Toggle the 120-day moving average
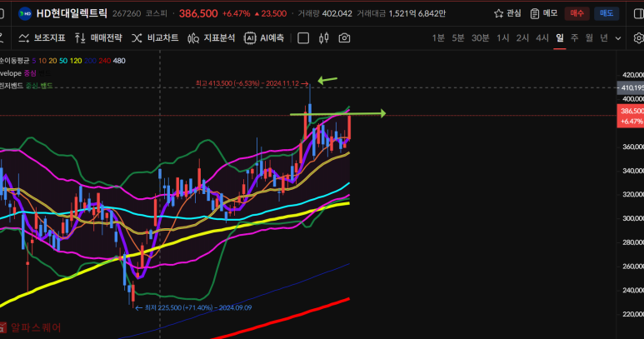The height and width of the screenshot is (339, 644). 76,61
